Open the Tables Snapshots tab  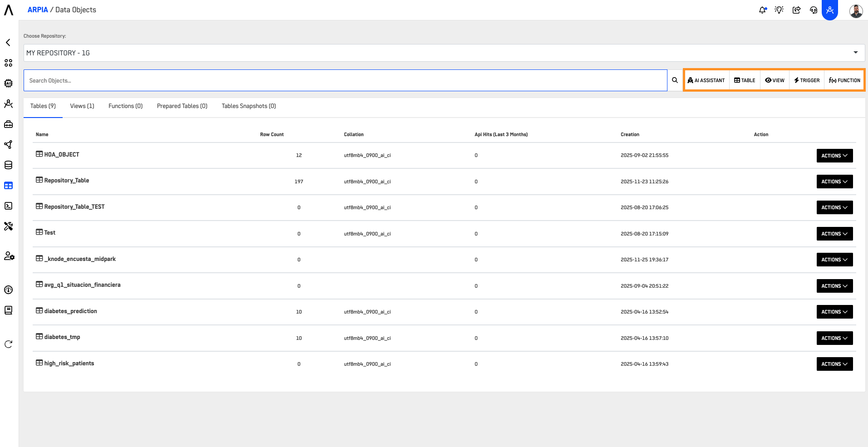coord(248,106)
